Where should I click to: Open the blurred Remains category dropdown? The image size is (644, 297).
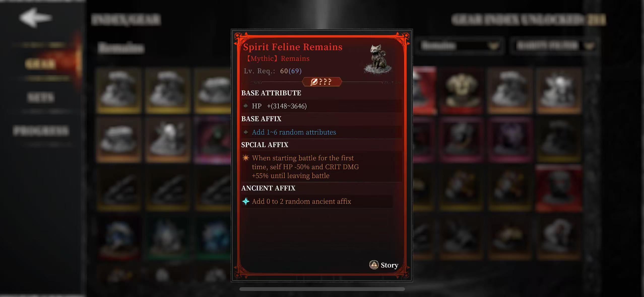[x=459, y=46]
